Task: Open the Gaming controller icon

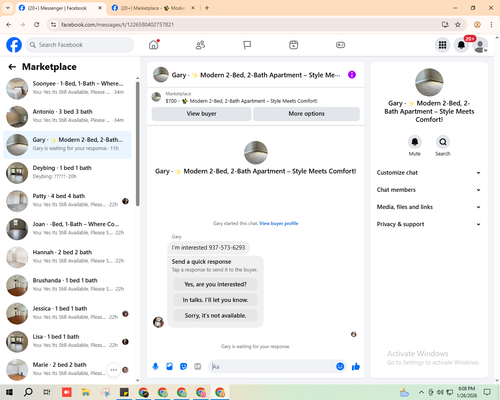Action: coord(340,45)
